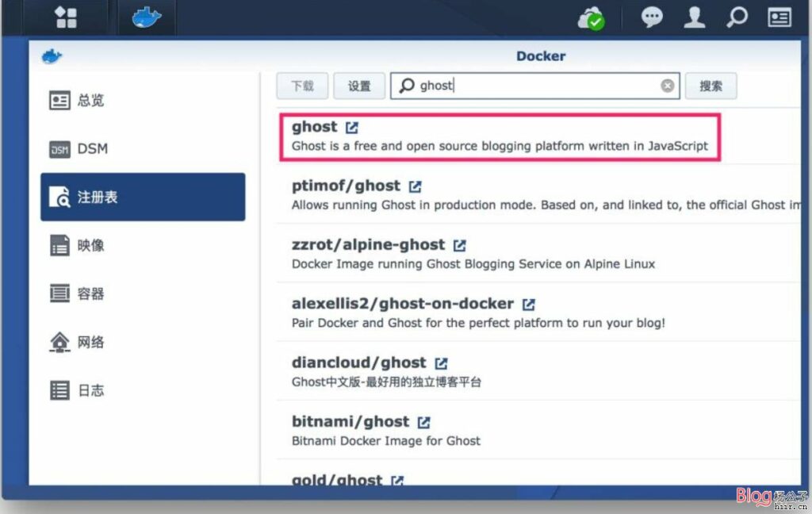
Task: Open the cloud sync status icon
Action: [x=591, y=19]
